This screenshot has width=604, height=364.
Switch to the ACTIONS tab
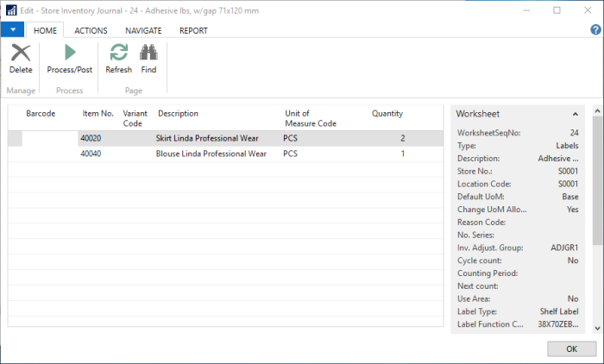91,30
